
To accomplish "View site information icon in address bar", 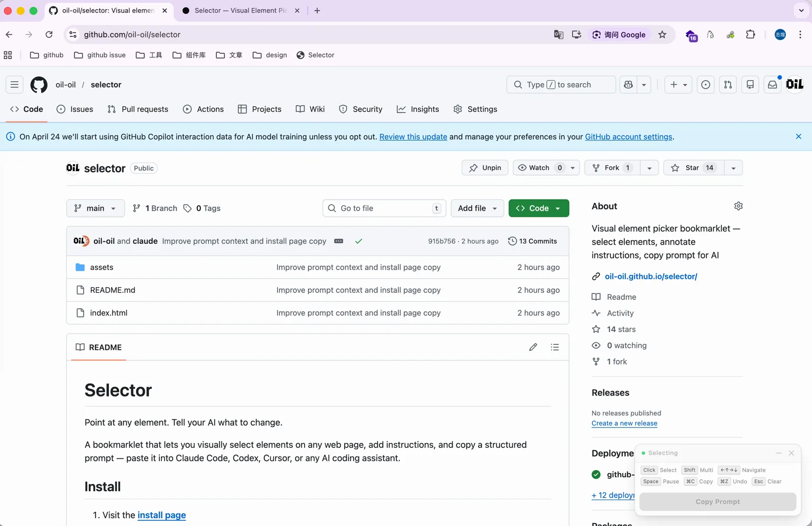I will 73,35.
